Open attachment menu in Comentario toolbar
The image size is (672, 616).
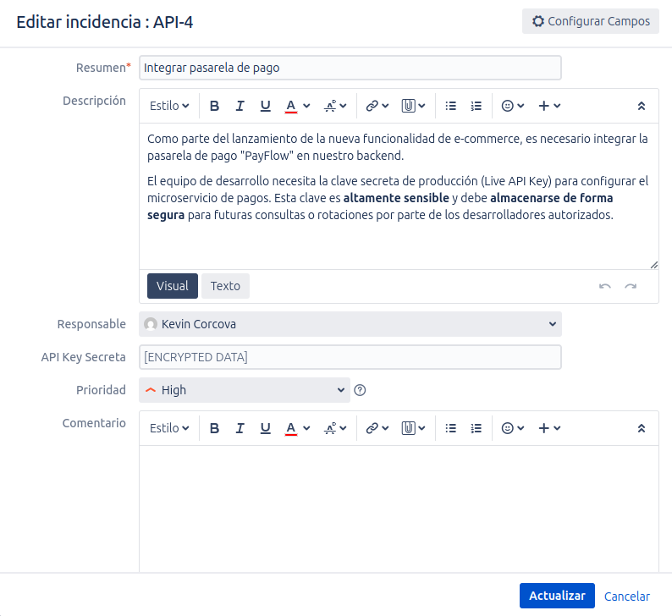[413, 428]
